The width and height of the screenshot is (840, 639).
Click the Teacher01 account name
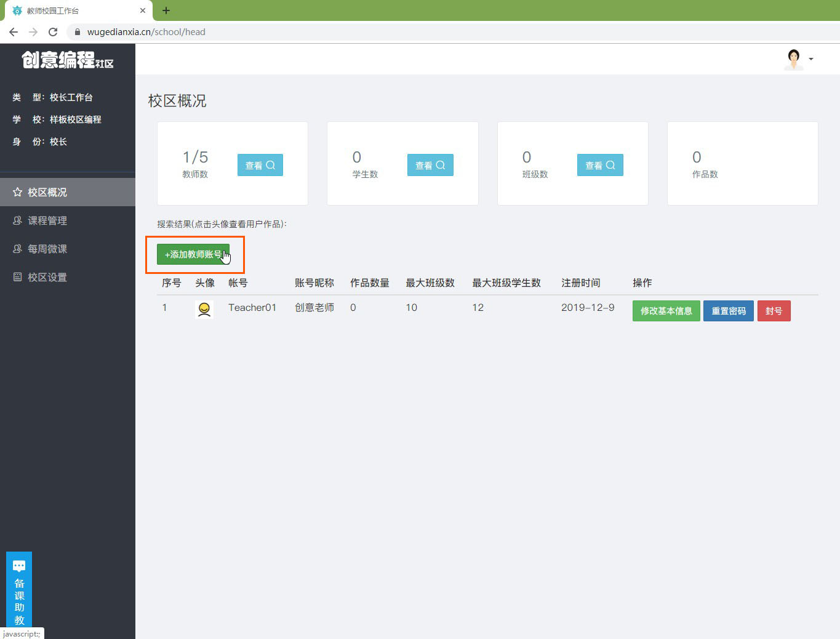pyautogui.click(x=252, y=307)
